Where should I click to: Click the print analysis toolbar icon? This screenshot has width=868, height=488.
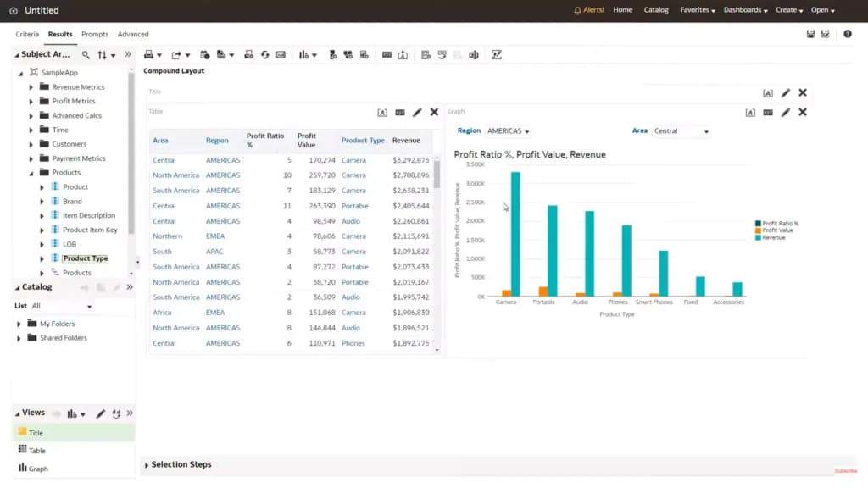(x=148, y=55)
